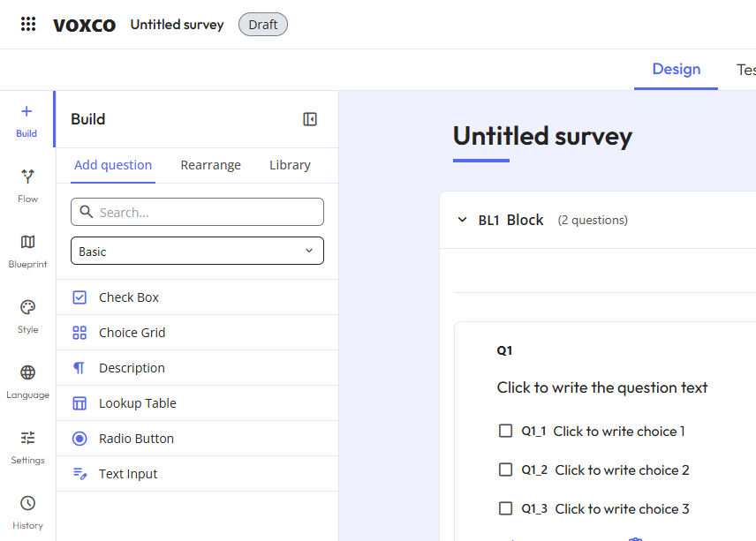The image size is (756, 541).
Task: Add a Radio Button question
Action: pyautogui.click(x=197, y=439)
